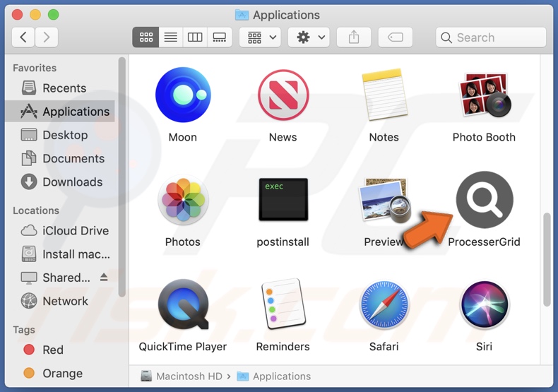
Task: Click the Search field
Action: point(491,37)
